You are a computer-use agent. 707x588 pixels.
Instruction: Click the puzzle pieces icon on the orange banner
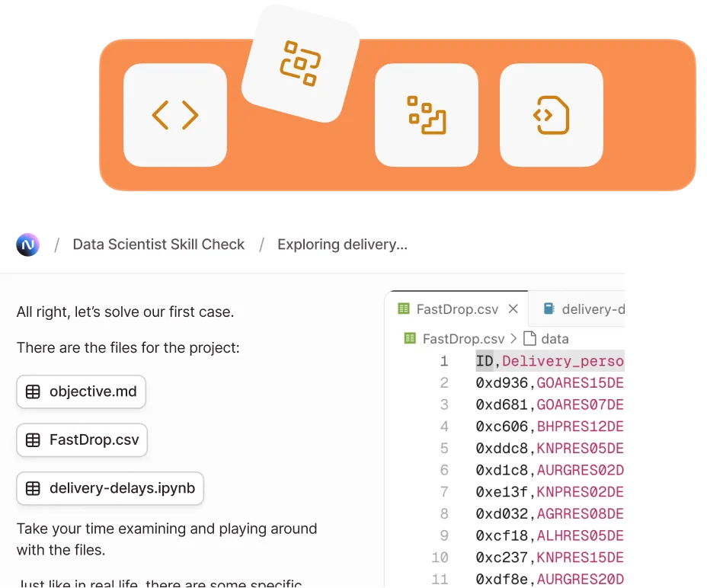click(426, 115)
